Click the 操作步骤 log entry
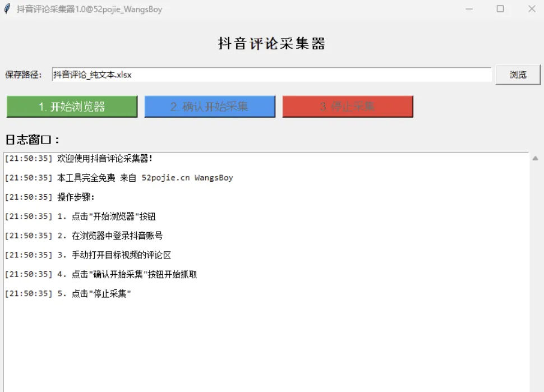544x392 pixels. coord(50,197)
